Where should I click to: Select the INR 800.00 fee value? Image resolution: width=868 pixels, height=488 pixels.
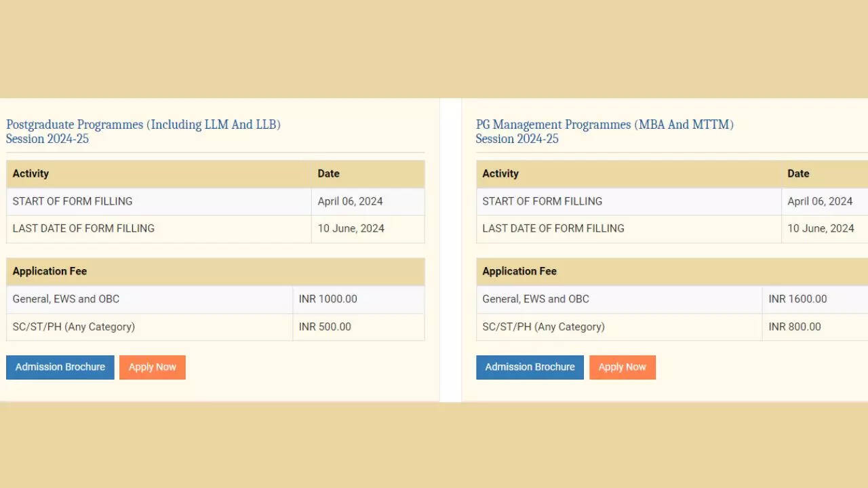(x=795, y=327)
